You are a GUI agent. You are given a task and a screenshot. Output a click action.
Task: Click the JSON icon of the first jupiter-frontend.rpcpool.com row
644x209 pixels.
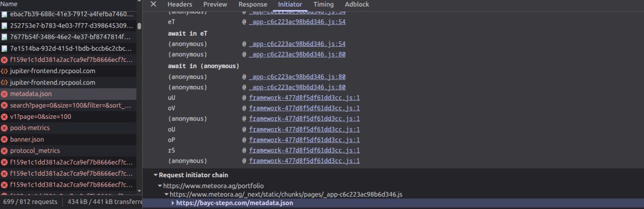pos(5,71)
